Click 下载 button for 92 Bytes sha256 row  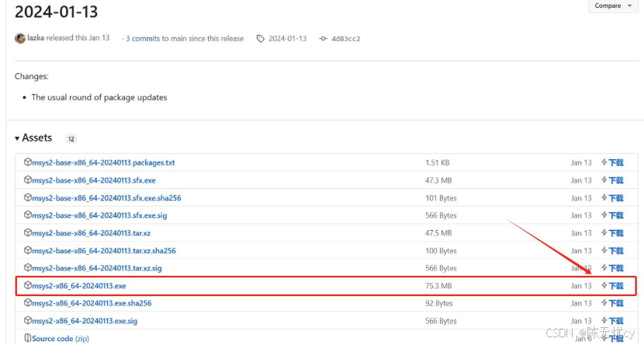click(612, 303)
